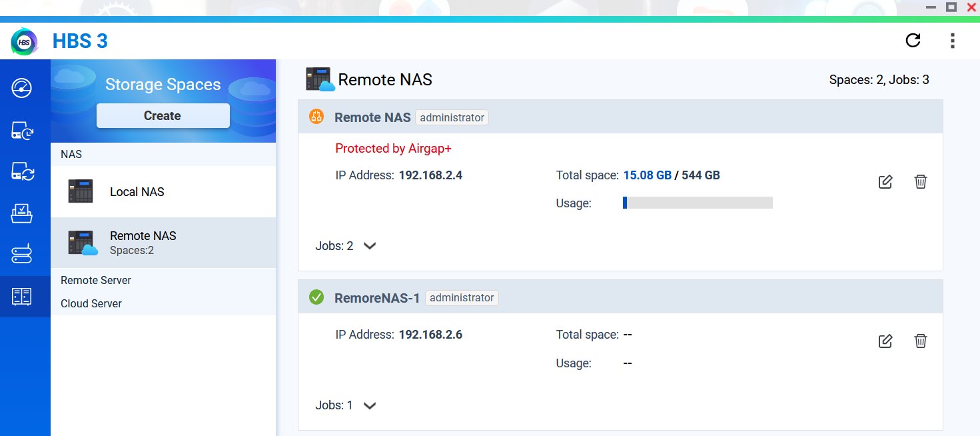Viewport: 980px width, 436px height.
Task: Click the Remote NAS usage bar
Action: pyautogui.click(x=698, y=203)
